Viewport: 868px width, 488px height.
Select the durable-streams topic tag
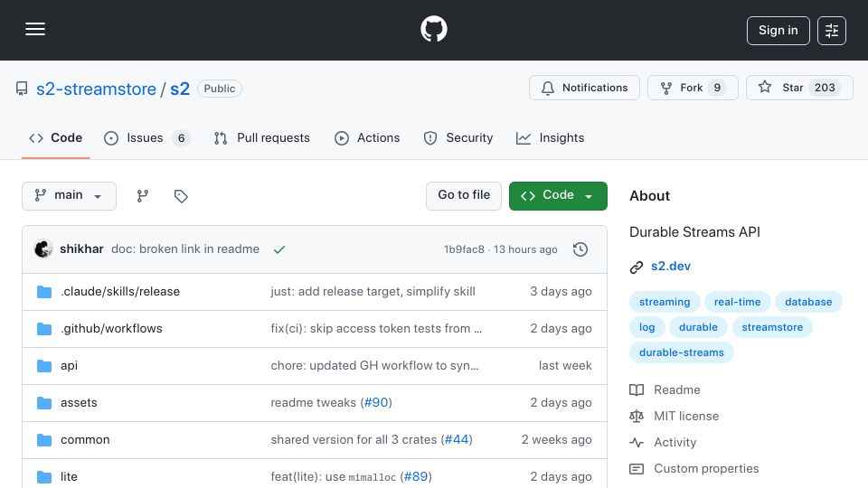pos(682,353)
